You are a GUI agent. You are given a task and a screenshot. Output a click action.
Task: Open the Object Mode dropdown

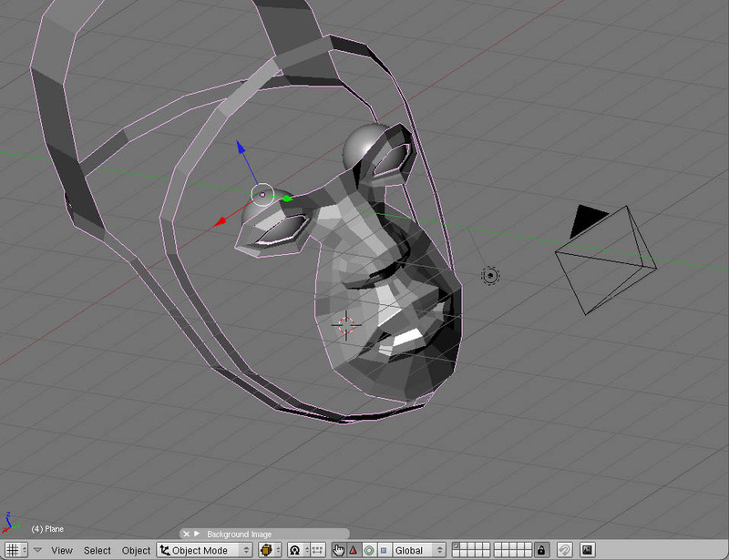click(x=204, y=550)
